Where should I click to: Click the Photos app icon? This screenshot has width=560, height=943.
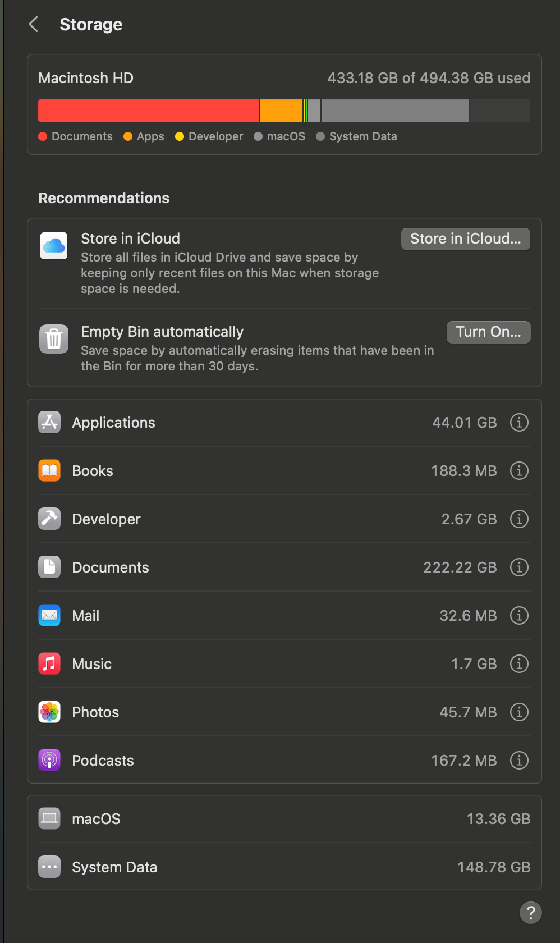(49, 712)
